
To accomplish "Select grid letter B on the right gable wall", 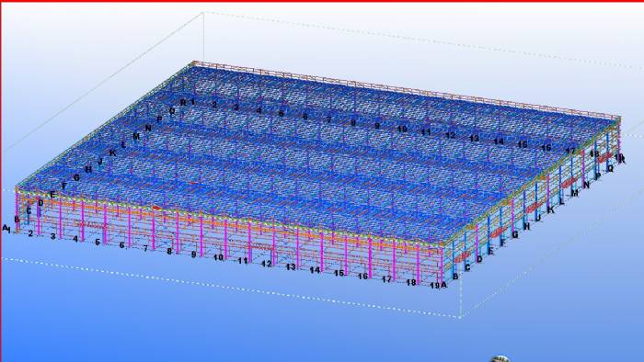I will click(455, 277).
